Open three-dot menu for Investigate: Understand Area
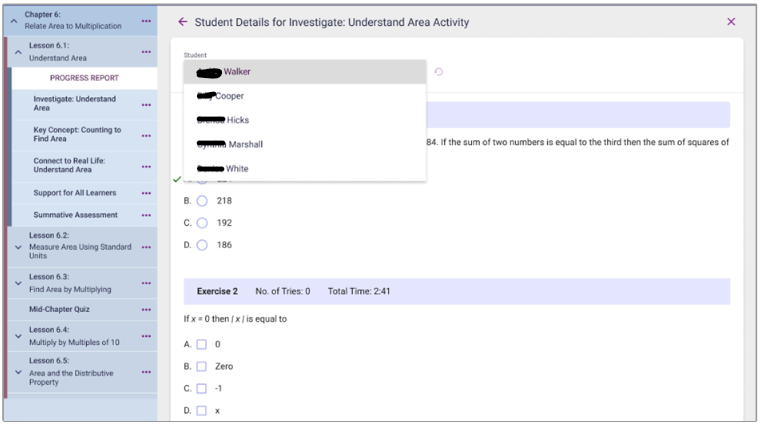This screenshot has width=761, height=427. click(x=146, y=104)
